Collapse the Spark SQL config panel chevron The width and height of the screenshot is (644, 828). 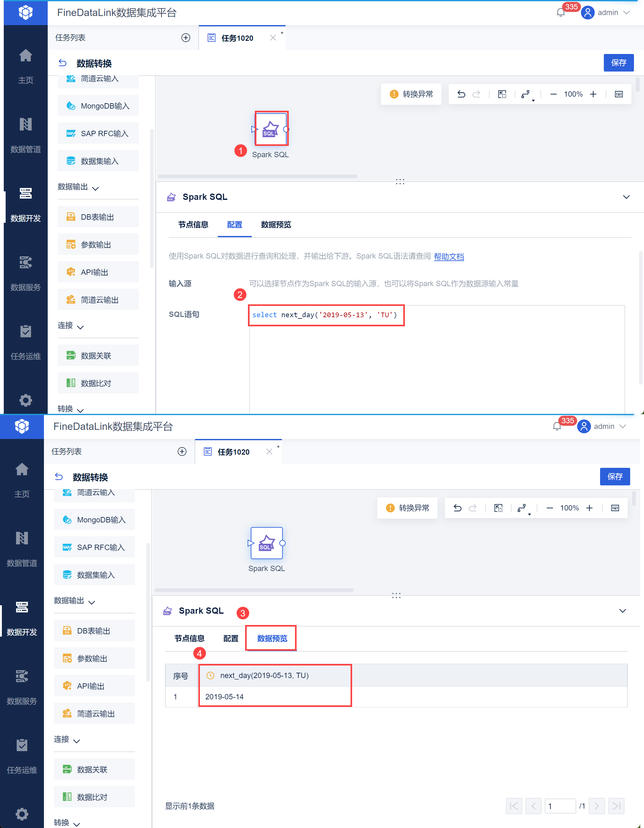pos(626,197)
